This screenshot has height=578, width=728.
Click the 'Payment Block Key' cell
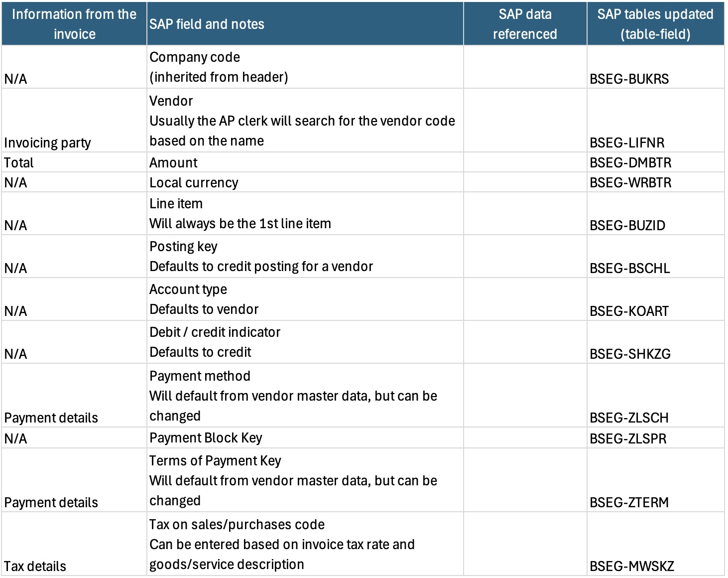(305, 438)
